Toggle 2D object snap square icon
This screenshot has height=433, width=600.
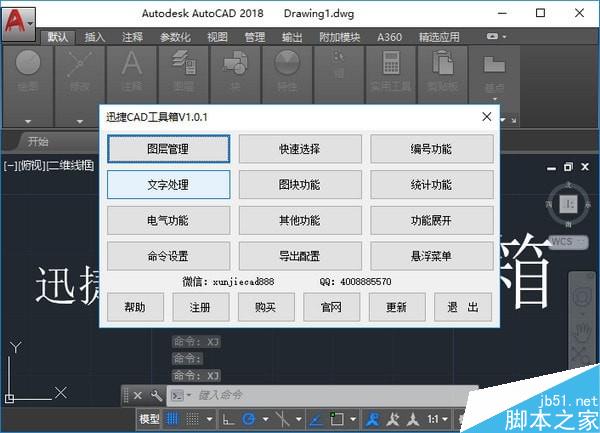tap(337, 419)
